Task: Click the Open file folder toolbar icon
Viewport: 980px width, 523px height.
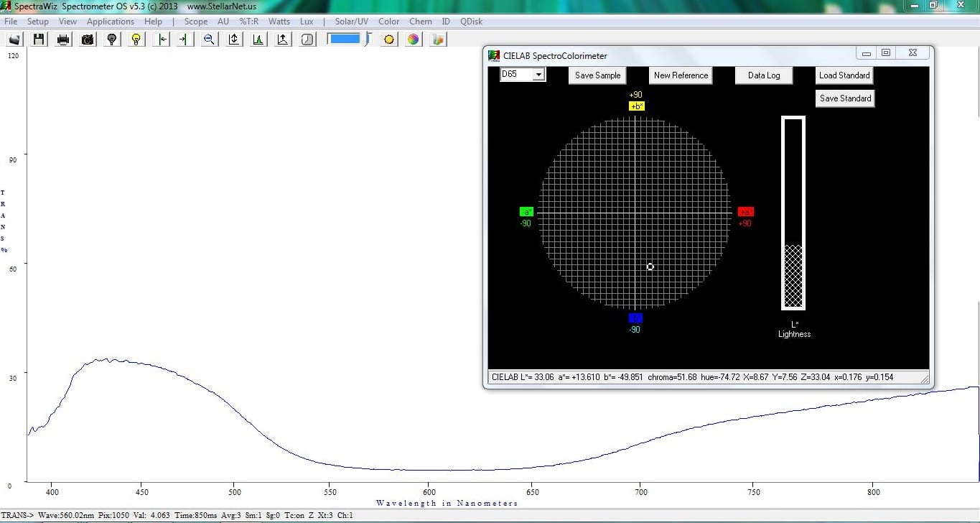Action: pos(14,40)
